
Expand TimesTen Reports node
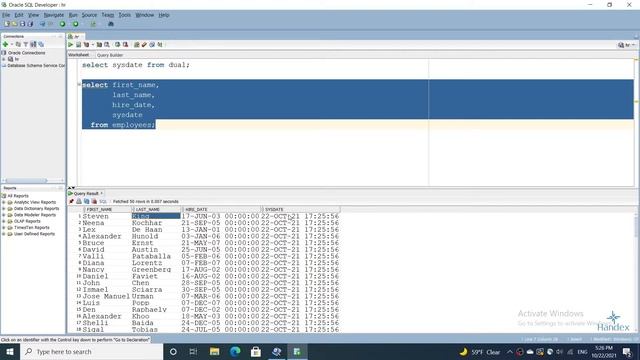(4, 228)
